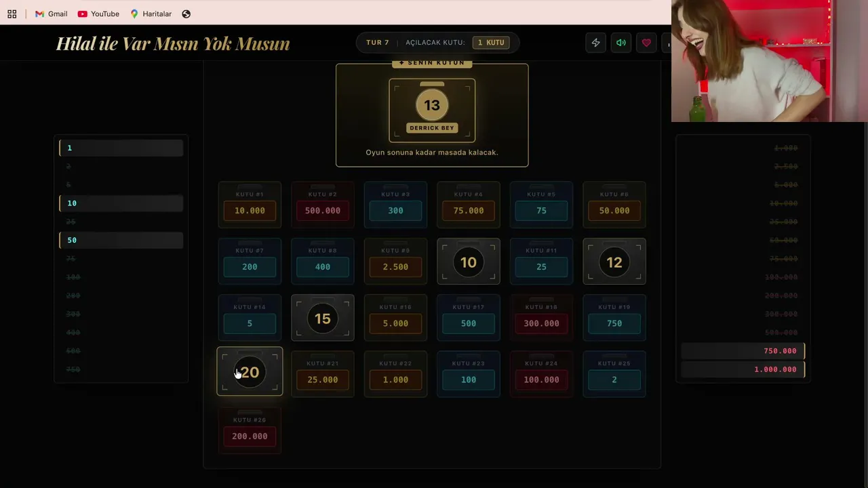Image resolution: width=868 pixels, height=488 pixels.
Task: Click the AÇILACAK KUTU label
Action: 435,42
